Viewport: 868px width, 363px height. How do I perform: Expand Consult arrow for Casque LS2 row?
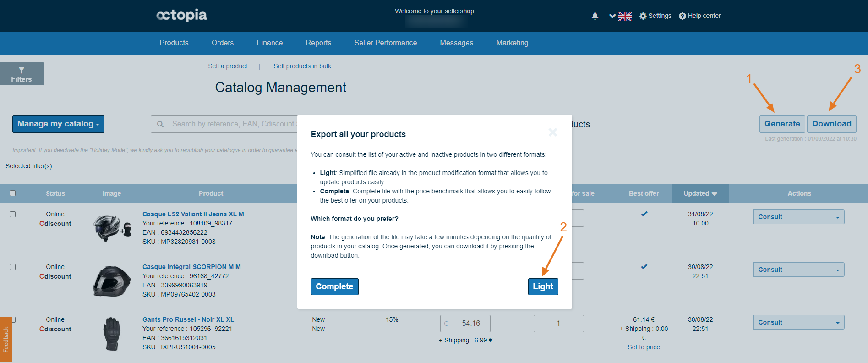tap(837, 217)
